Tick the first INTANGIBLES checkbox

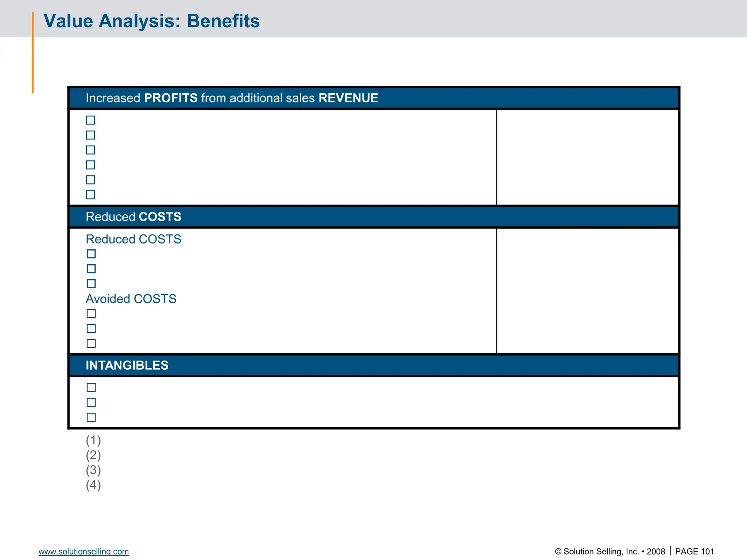tap(91, 387)
